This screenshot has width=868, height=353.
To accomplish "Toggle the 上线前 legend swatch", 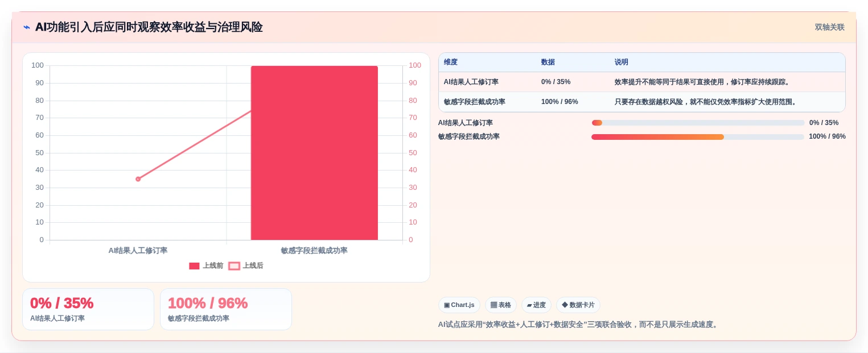I will click(x=194, y=266).
